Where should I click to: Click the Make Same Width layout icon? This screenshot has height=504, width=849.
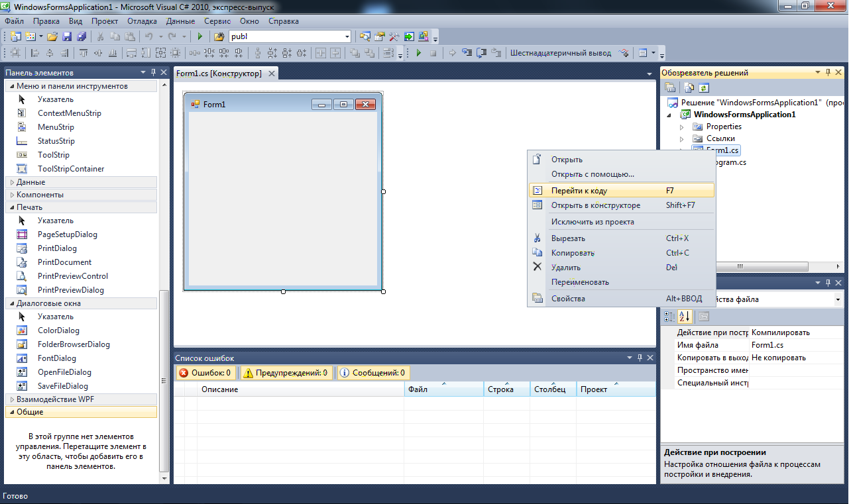pyautogui.click(x=131, y=53)
